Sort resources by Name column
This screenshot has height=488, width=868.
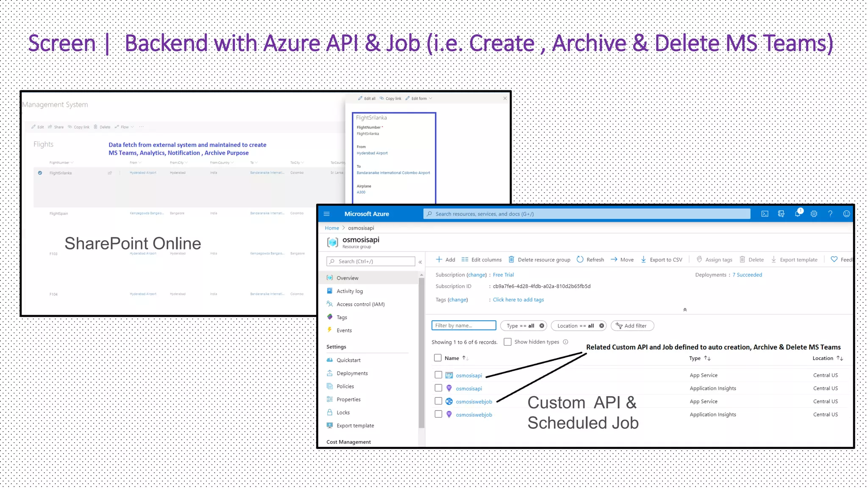[x=456, y=358]
